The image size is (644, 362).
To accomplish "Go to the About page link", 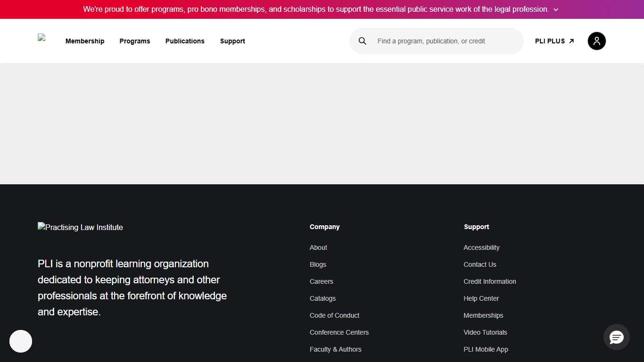I will point(318,247).
